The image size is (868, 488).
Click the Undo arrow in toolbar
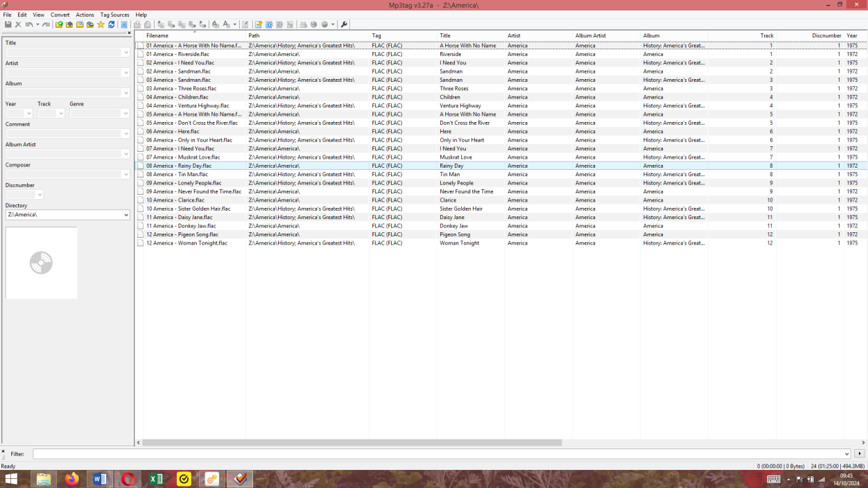(x=28, y=24)
